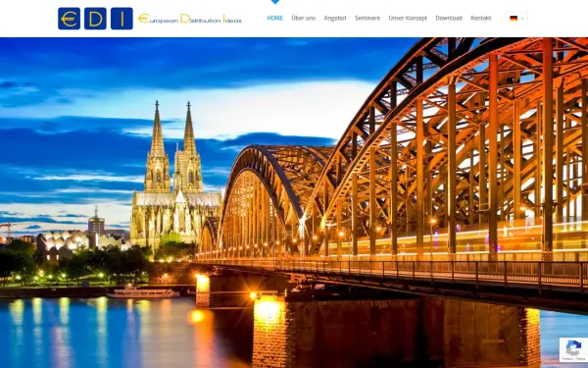Go to the HOME menu item
The image size is (588, 368).
[274, 18]
